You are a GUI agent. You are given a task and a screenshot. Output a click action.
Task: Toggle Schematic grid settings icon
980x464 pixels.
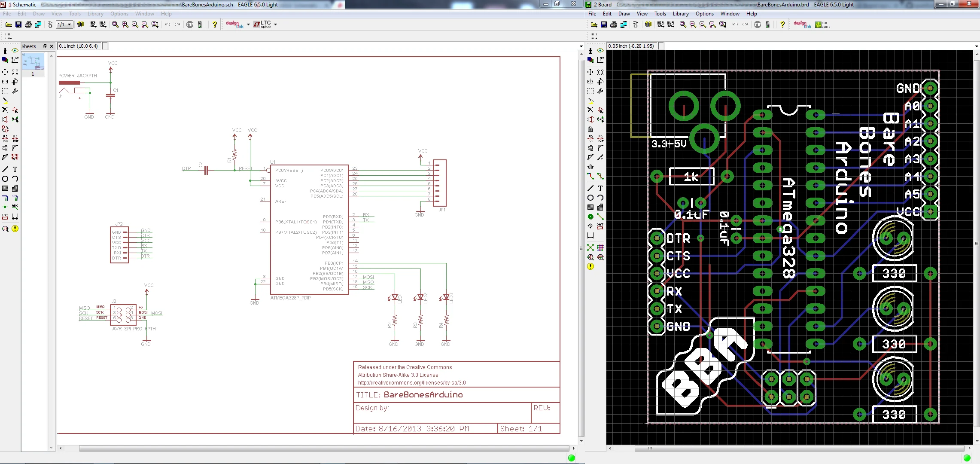point(9,36)
